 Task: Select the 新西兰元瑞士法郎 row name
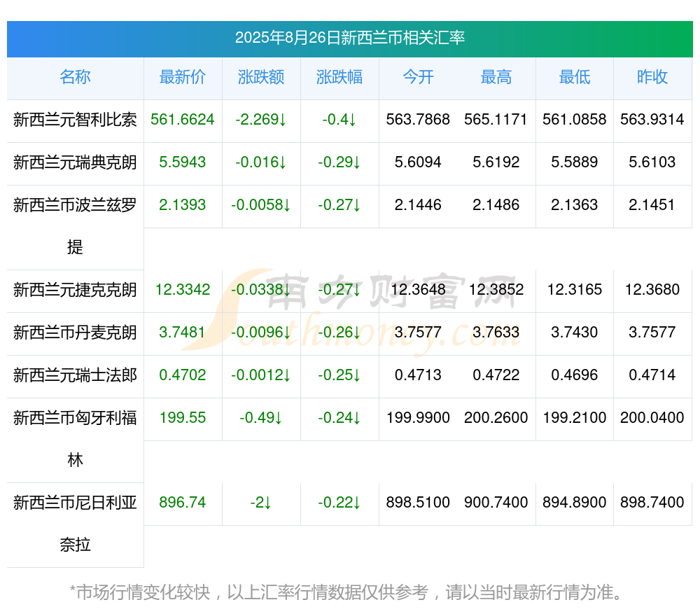(75, 375)
